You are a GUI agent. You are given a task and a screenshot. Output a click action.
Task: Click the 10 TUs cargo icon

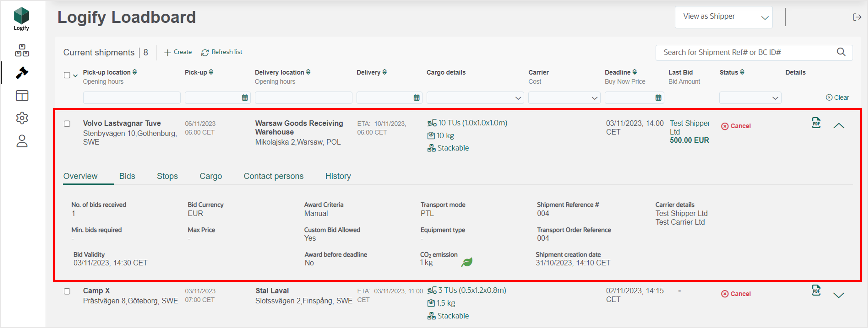(432, 123)
